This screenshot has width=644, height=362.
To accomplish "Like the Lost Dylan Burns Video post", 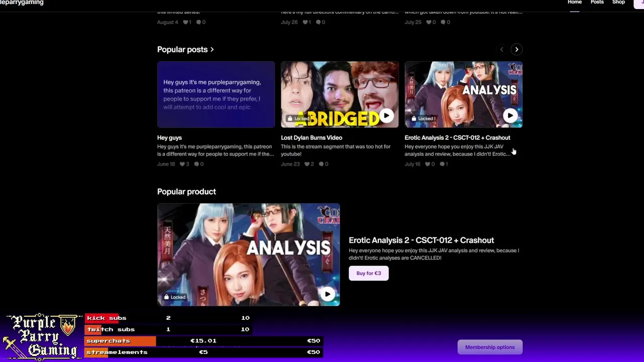I will pyautogui.click(x=306, y=164).
